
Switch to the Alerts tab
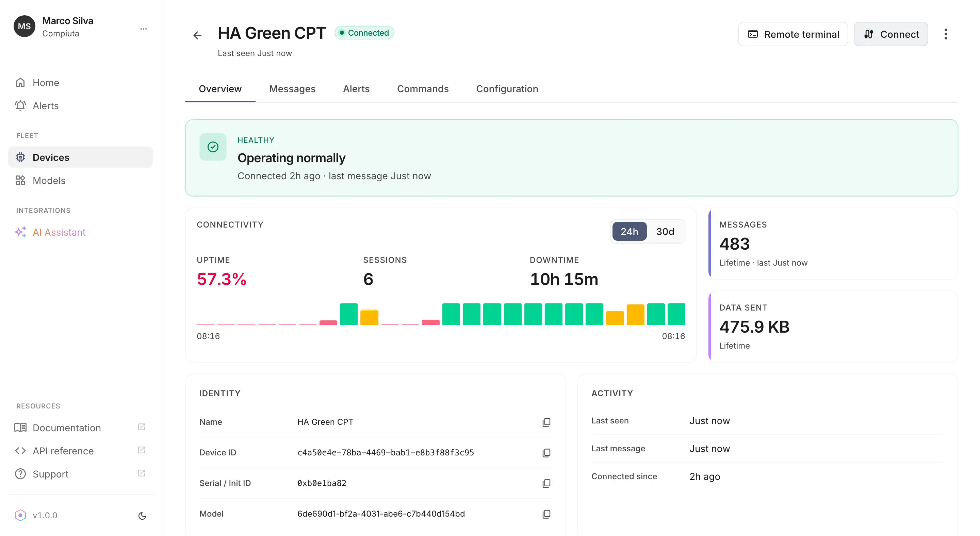click(357, 89)
